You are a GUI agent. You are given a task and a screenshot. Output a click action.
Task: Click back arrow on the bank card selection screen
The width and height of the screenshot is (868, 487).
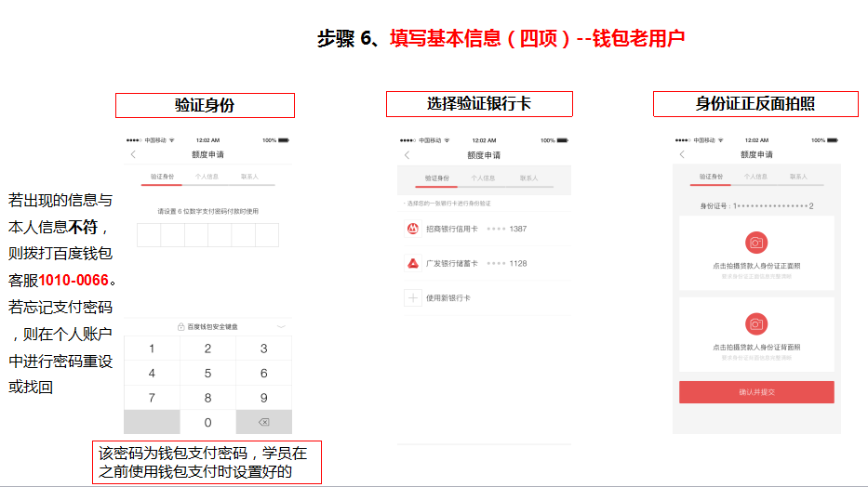[407, 154]
